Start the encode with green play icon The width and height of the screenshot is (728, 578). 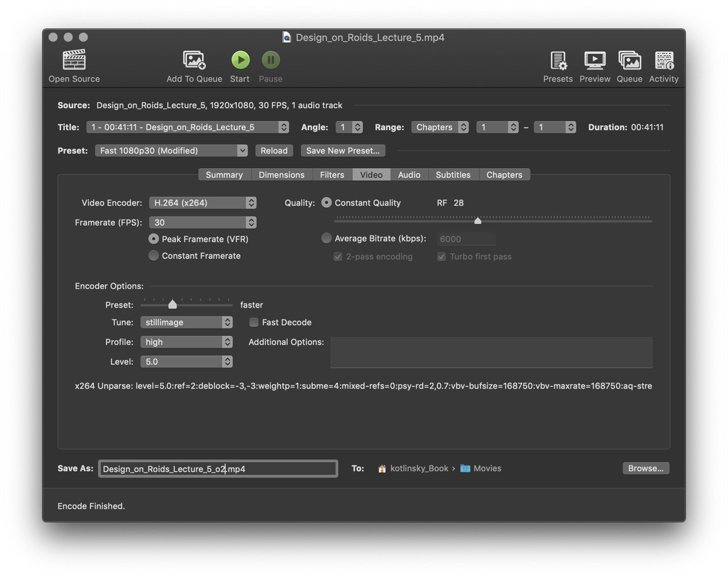point(240,60)
